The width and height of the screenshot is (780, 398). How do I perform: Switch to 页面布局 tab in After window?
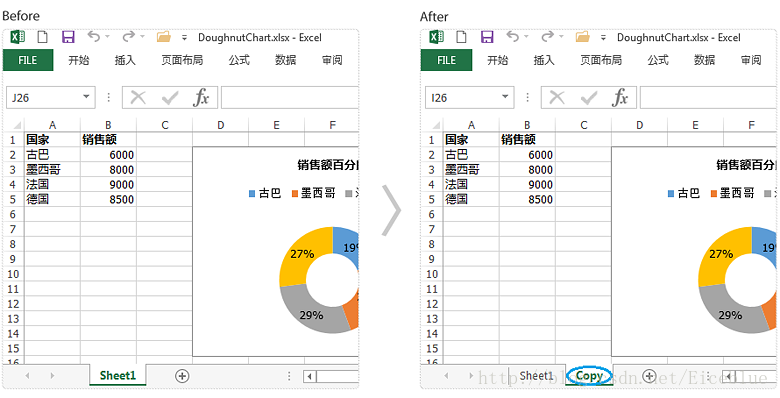click(x=601, y=60)
